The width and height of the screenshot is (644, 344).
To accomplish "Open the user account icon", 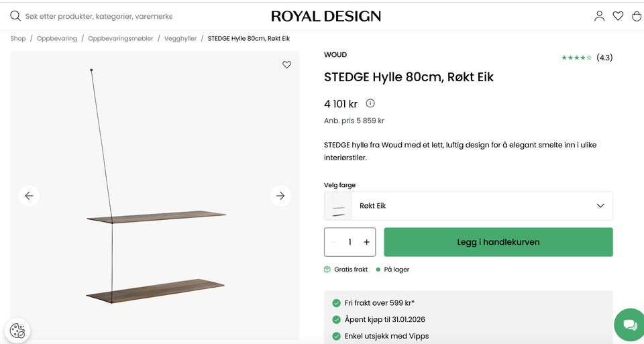I will point(599,16).
